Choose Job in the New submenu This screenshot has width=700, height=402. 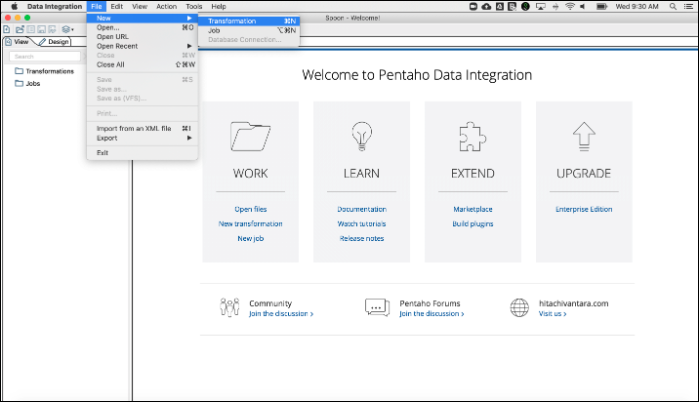tap(214, 30)
